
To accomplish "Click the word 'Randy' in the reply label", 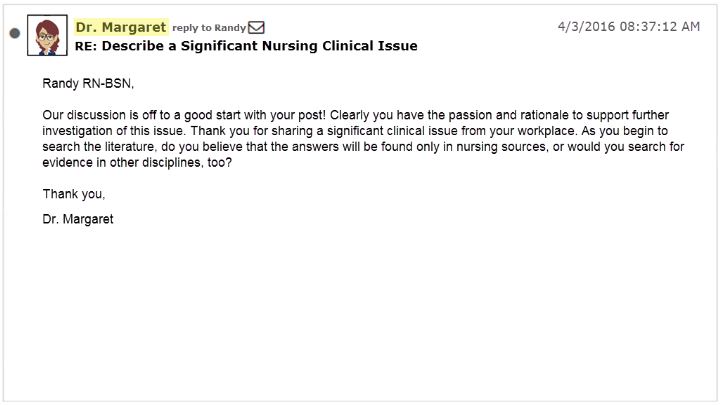I will (230, 28).
